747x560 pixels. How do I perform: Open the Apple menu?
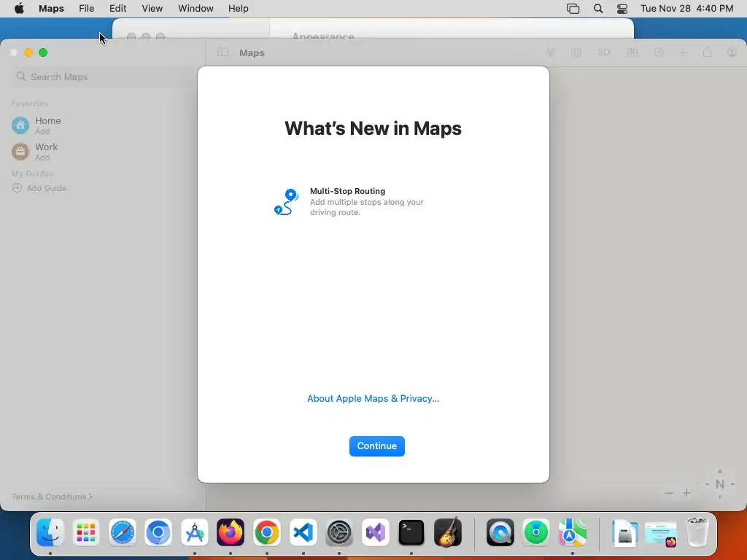(x=19, y=9)
